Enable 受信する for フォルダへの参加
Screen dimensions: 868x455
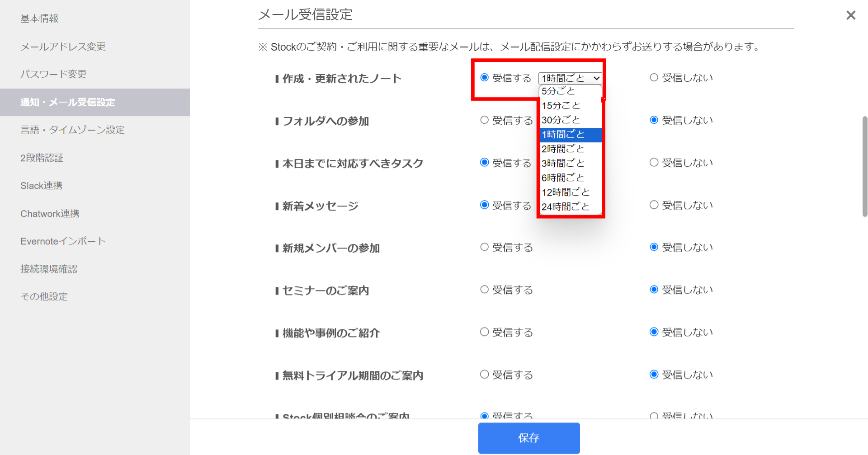(484, 120)
